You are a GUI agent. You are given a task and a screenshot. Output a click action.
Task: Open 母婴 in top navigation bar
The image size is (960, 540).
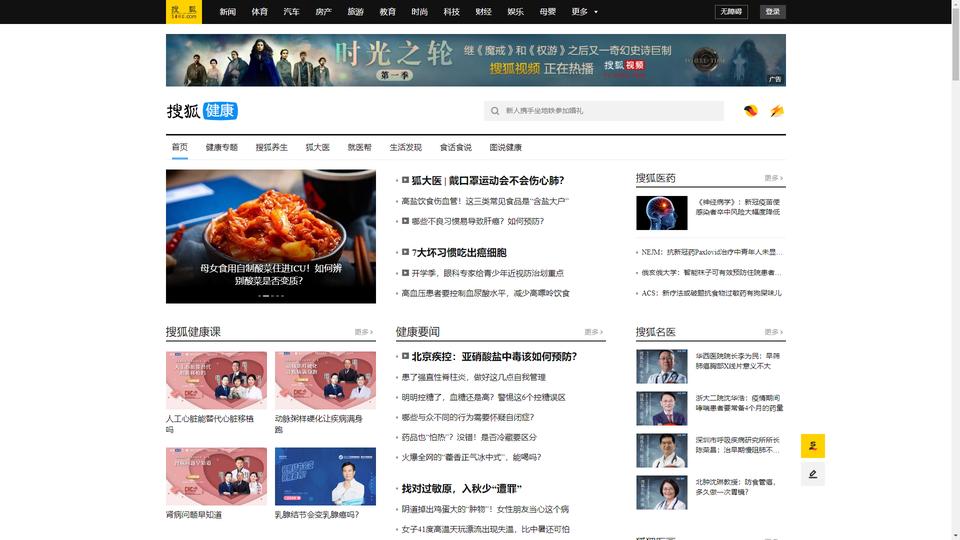547,12
